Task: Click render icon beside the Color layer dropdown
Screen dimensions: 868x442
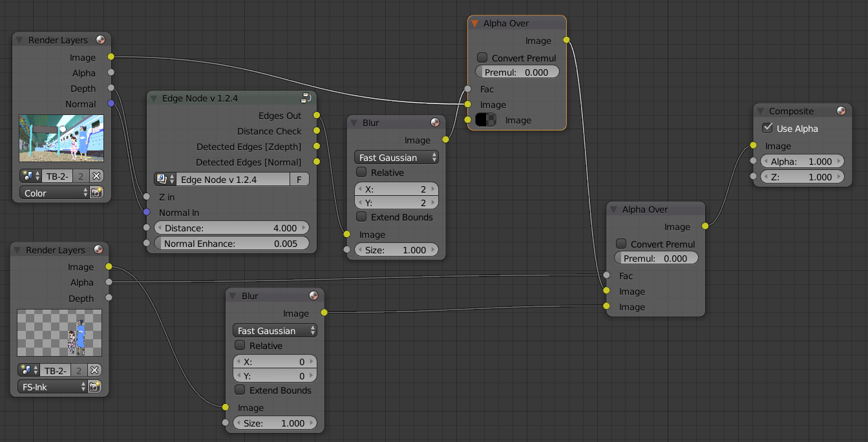Action: pyautogui.click(x=96, y=193)
